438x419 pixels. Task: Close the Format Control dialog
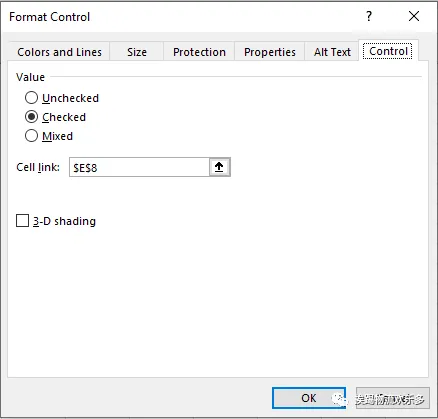click(x=414, y=16)
